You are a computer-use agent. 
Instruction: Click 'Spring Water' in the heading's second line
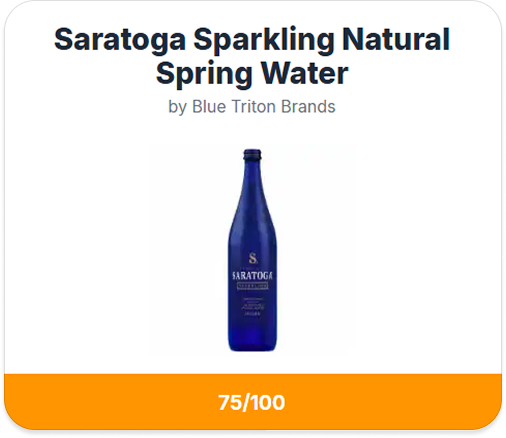coord(252,73)
